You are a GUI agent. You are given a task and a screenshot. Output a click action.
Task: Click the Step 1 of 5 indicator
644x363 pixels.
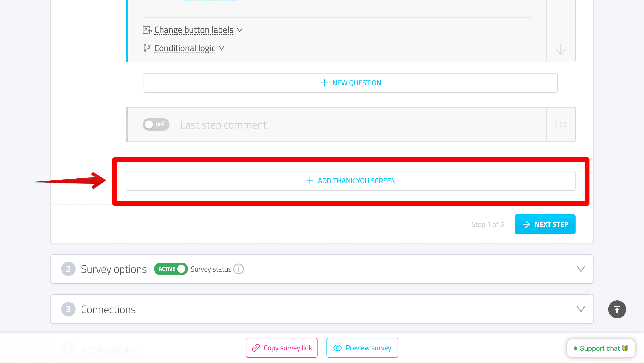coord(487,224)
